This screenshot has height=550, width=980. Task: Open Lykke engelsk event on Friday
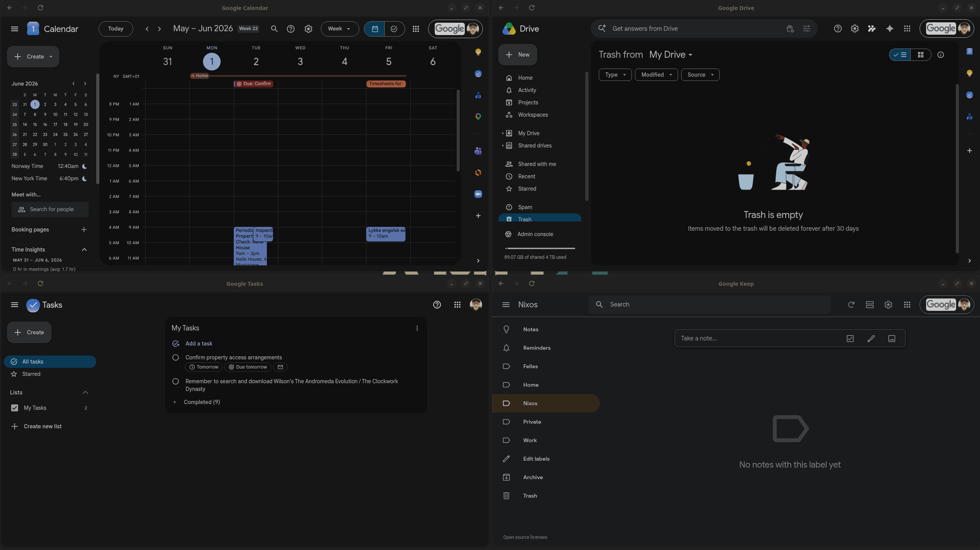pos(386,234)
